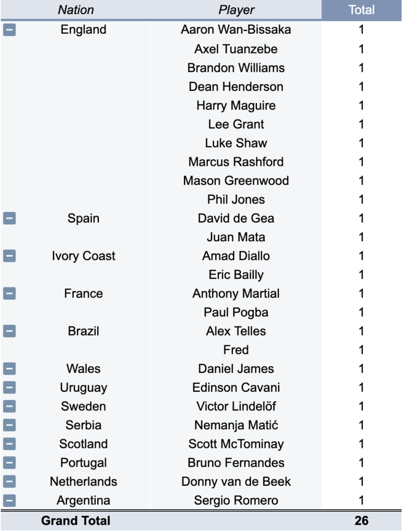Click minus icon beside Scotland
Image resolution: width=404 pixels, height=532 pixels.
9,444
